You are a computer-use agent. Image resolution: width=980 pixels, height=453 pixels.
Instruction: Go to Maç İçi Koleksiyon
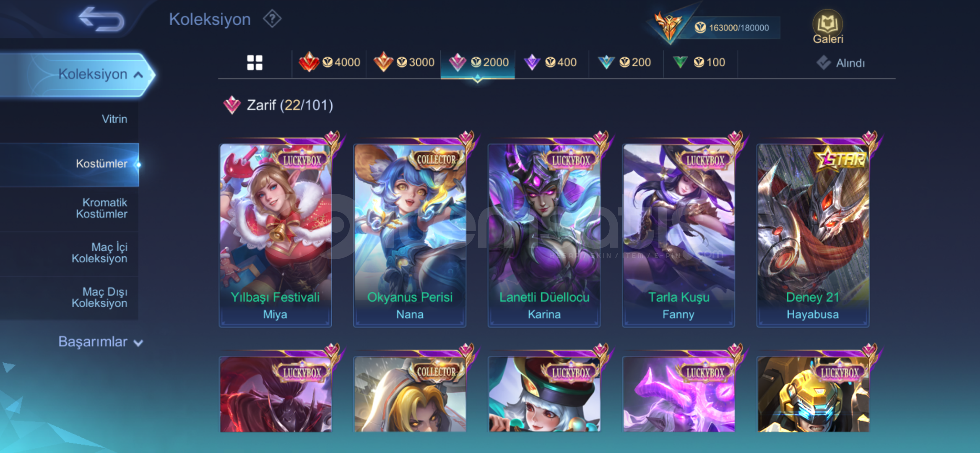[x=69, y=253]
